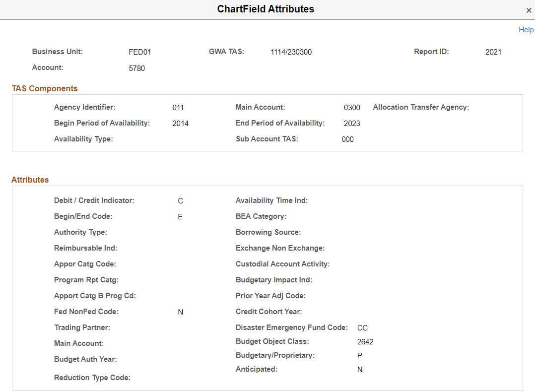Click the Fed NonFed Code value N

pos(180,312)
